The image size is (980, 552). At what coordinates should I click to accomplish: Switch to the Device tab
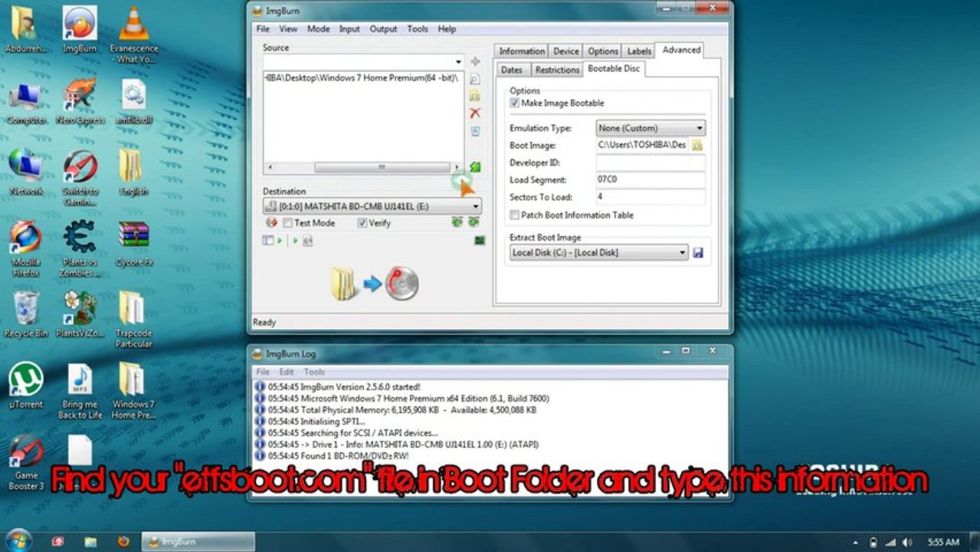coord(565,51)
